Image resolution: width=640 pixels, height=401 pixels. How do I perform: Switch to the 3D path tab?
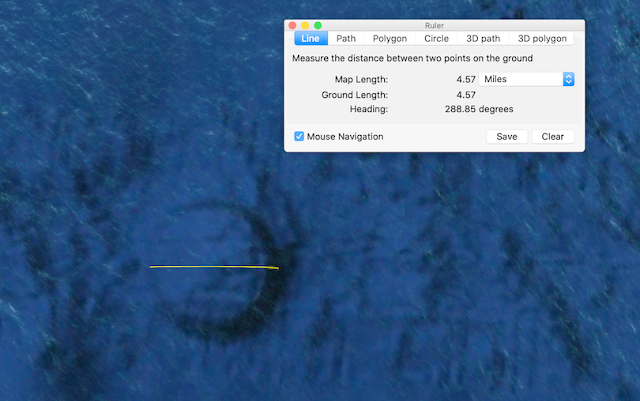[483, 38]
